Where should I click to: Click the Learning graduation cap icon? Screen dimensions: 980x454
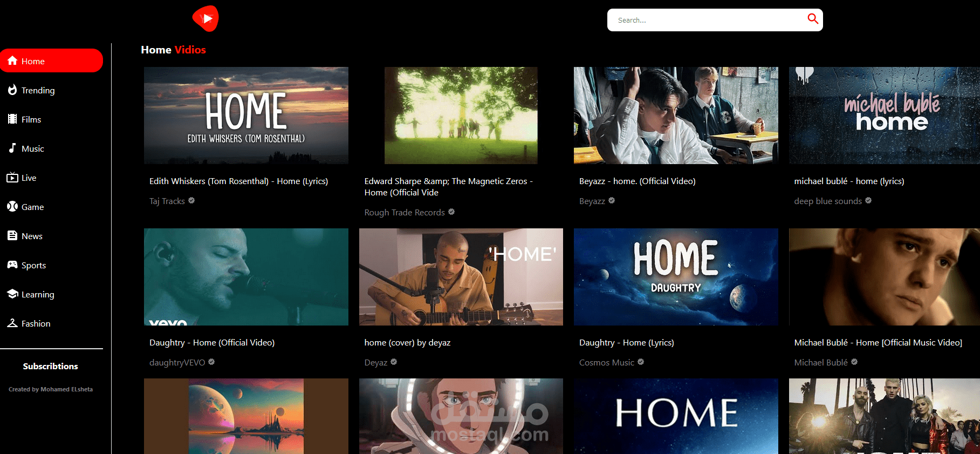point(12,294)
